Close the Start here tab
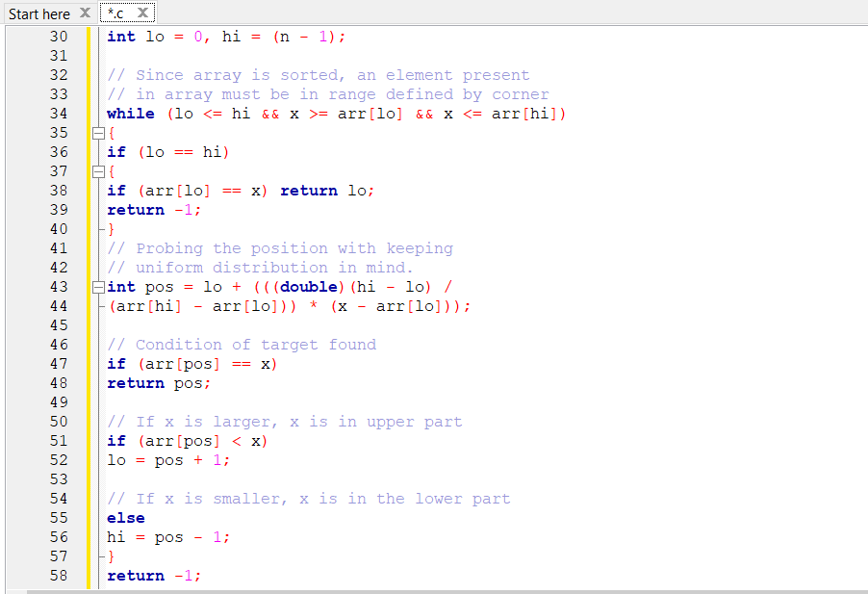868x594 pixels. point(86,13)
